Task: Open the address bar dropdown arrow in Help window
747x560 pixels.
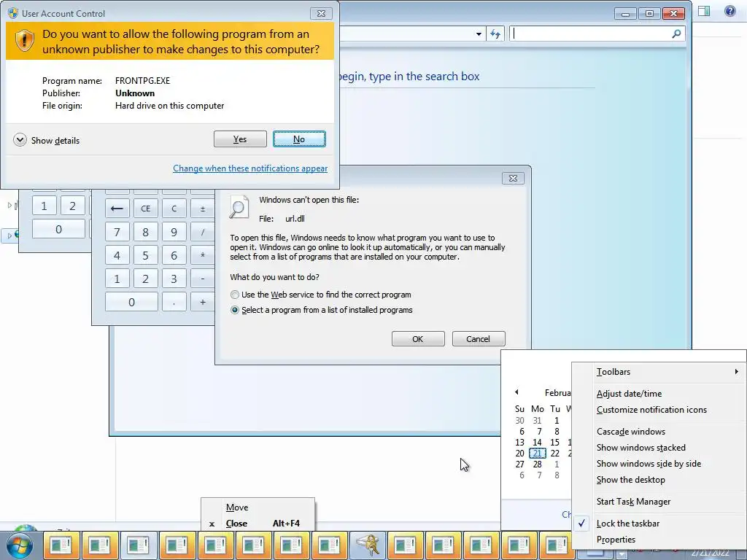Action: 479,34
